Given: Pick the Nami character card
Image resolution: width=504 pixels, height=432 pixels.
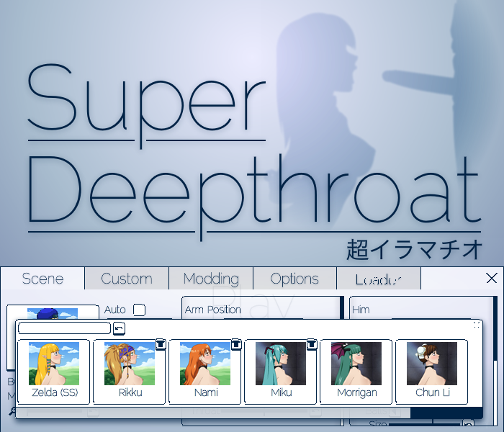Looking at the screenshot, I should pyautogui.click(x=205, y=372).
